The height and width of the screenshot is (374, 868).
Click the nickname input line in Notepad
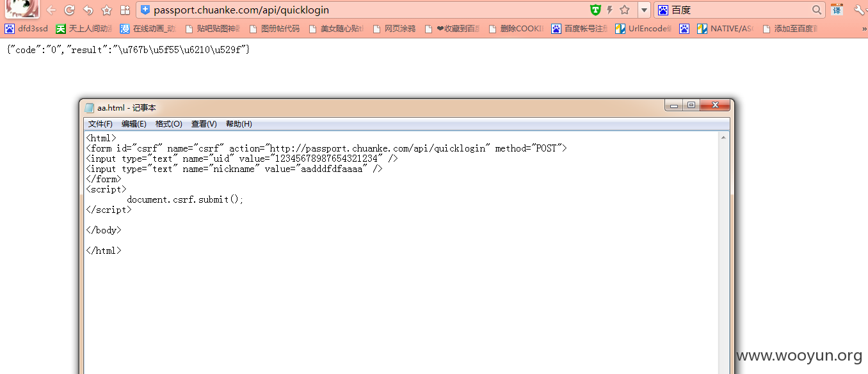coord(234,169)
